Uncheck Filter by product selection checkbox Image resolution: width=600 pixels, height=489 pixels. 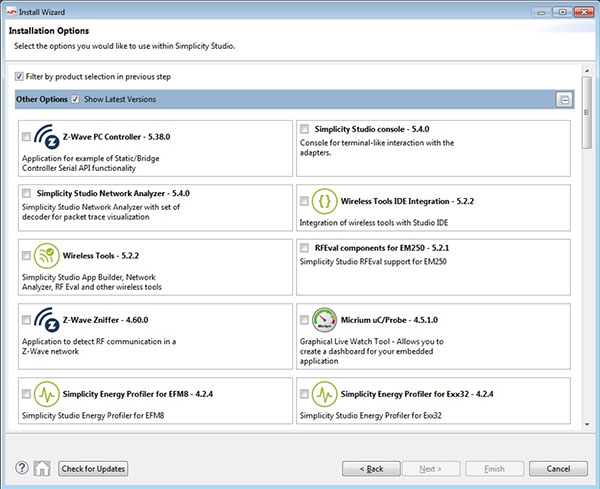20,76
